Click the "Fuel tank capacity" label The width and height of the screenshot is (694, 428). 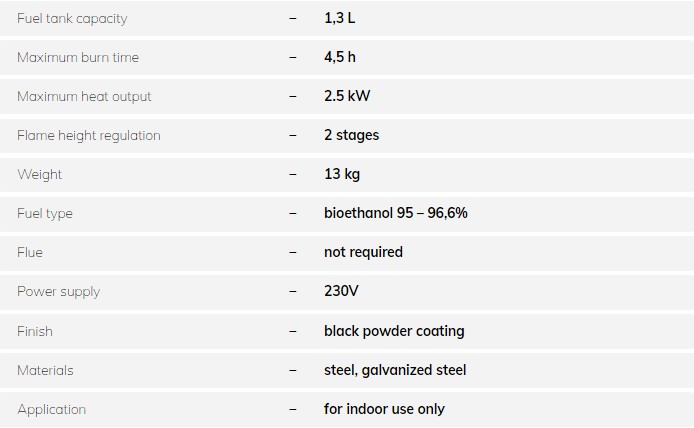click(x=72, y=19)
